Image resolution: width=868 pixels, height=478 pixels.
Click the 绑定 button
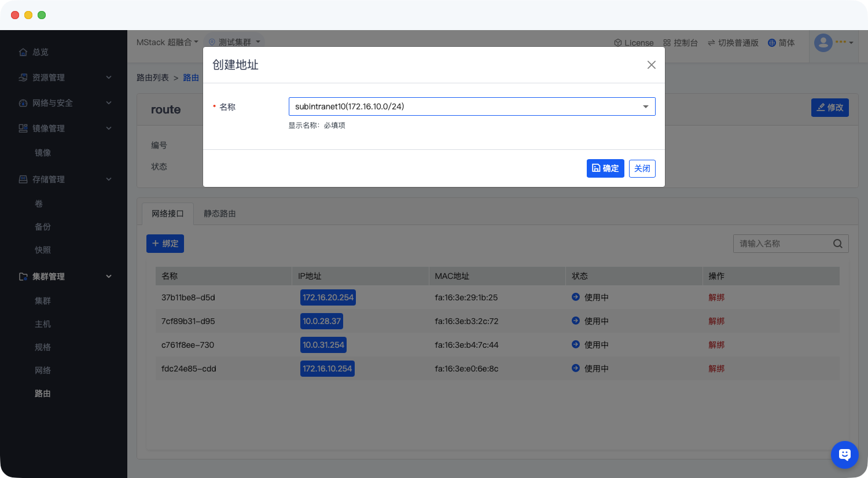coord(165,244)
